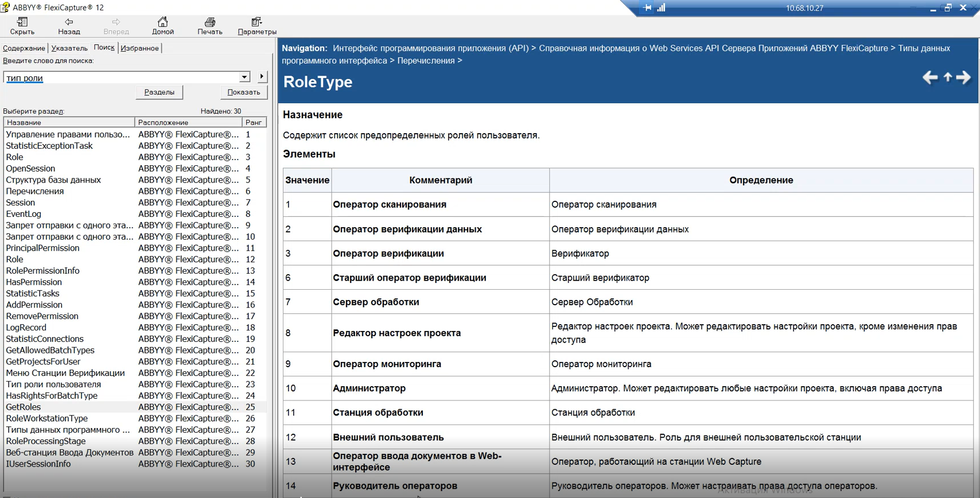The width and height of the screenshot is (980, 498).
Task: Sort results by the Ранг column header
Action: click(x=254, y=122)
